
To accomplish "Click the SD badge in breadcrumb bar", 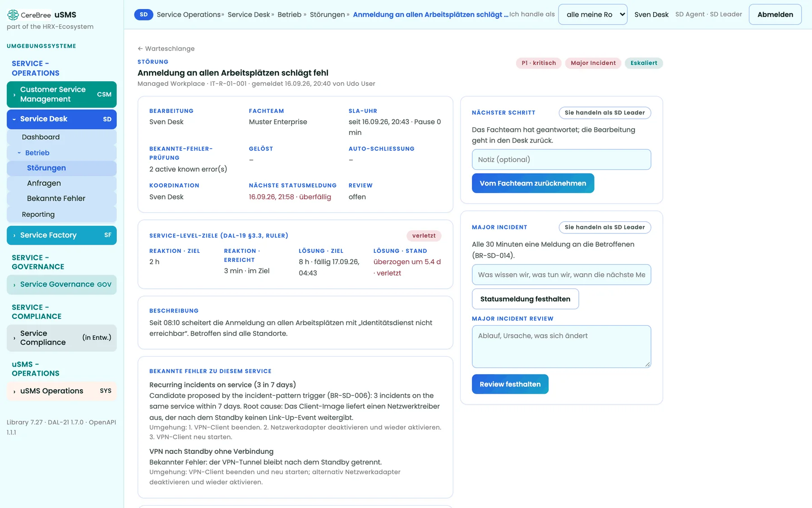I will (x=143, y=14).
